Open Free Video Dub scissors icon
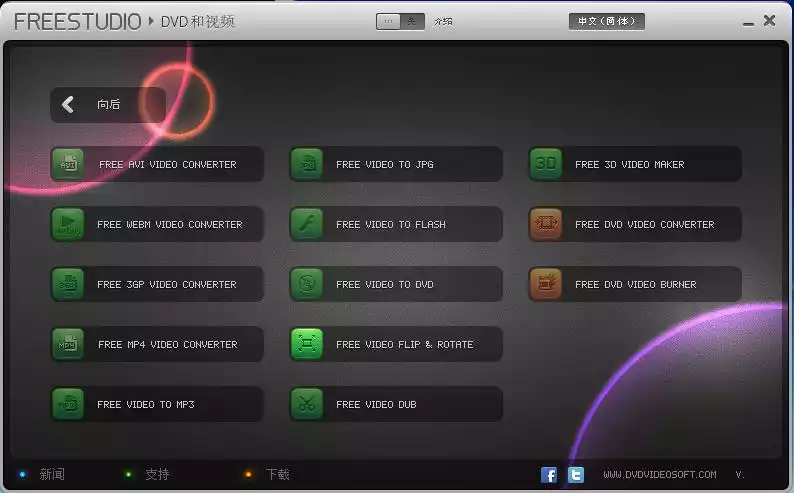This screenshot has width=794, height=493. point(307,404)
